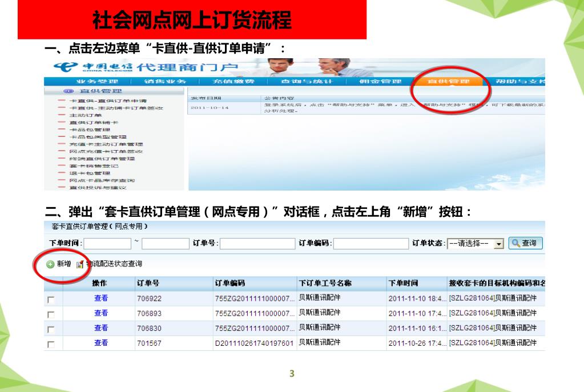The height and width of the screenshot is (392, 584).
Task: Tick the checkbox for order 706893
Action: point(51,314)
